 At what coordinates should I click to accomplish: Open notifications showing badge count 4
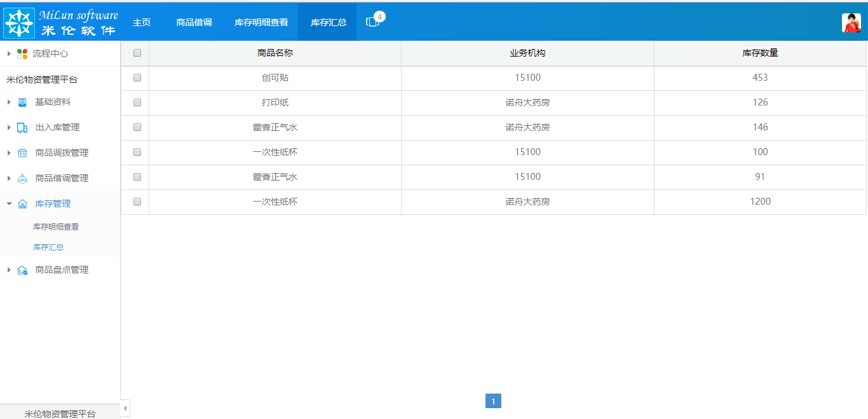(x=371, y=21)
